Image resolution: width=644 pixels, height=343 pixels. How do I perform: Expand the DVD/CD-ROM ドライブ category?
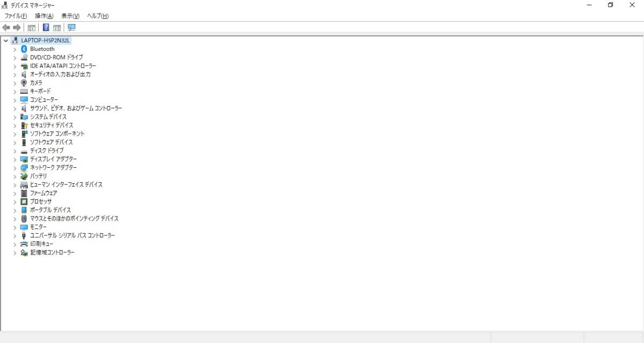[15, 57]
